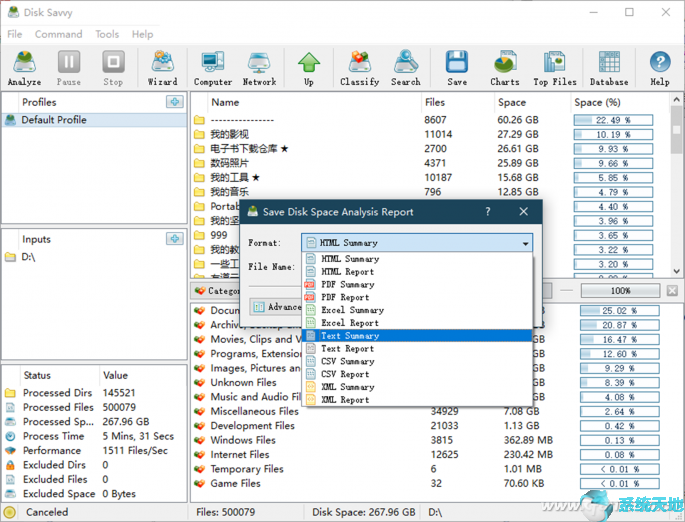The width and height of the screenshot is (685, 522).
Task: Sort by Files column header
Action: 435,102
